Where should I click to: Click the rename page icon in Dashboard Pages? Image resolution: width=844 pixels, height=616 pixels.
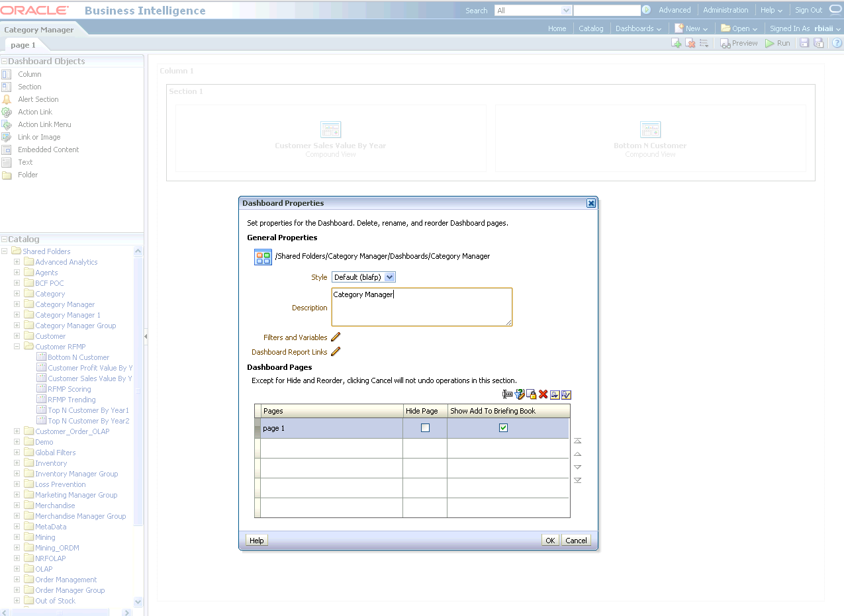[508, 395]
